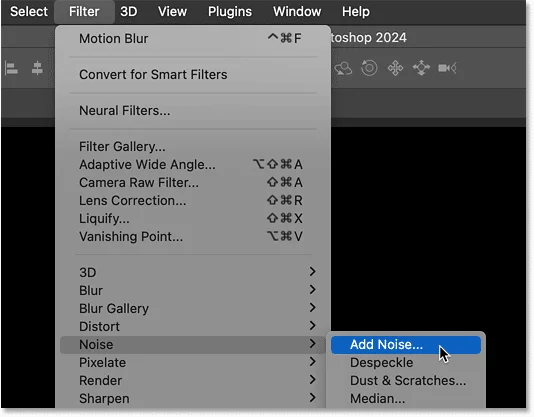The height and width of the screenshot is (417, 534).
Task: Select the 3D pan camera icon
Action: coord(395,68)
